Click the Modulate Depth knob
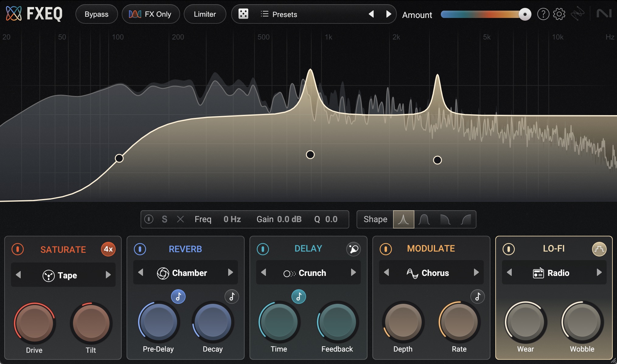 point(403,322)
